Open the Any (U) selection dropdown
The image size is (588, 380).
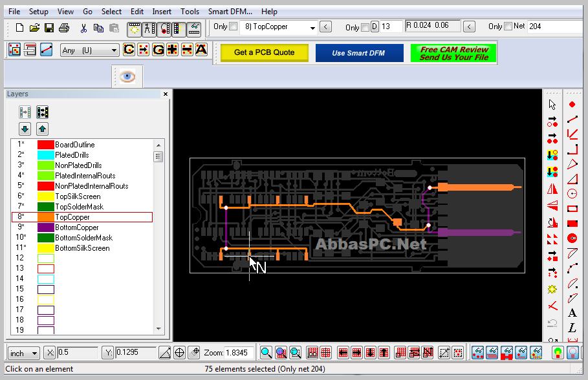(90, 50)
